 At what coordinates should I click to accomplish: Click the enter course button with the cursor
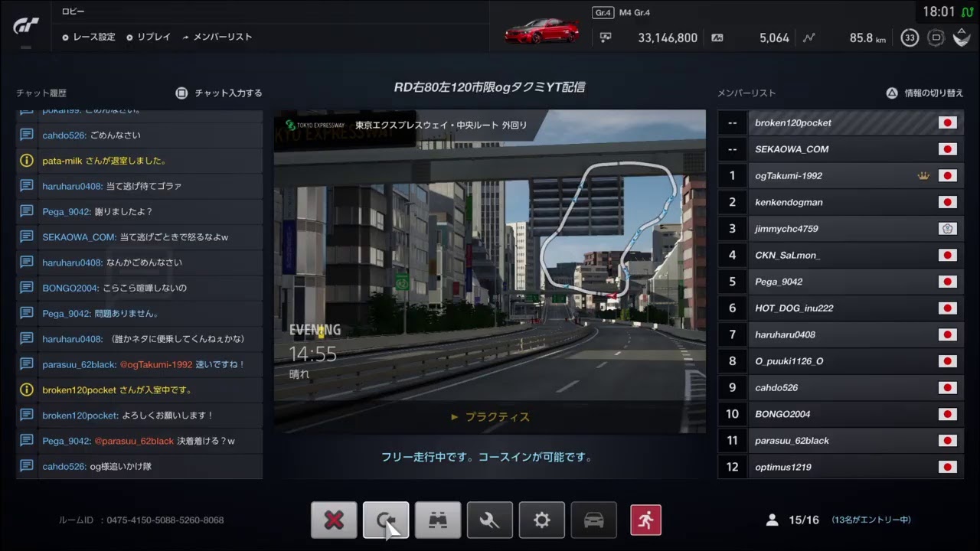386,520
